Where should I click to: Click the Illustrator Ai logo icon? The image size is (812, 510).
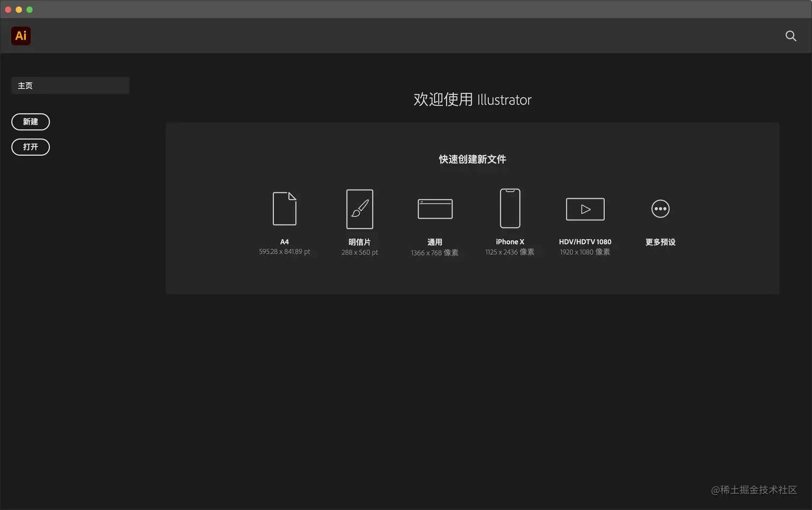(x=21, y=36)
